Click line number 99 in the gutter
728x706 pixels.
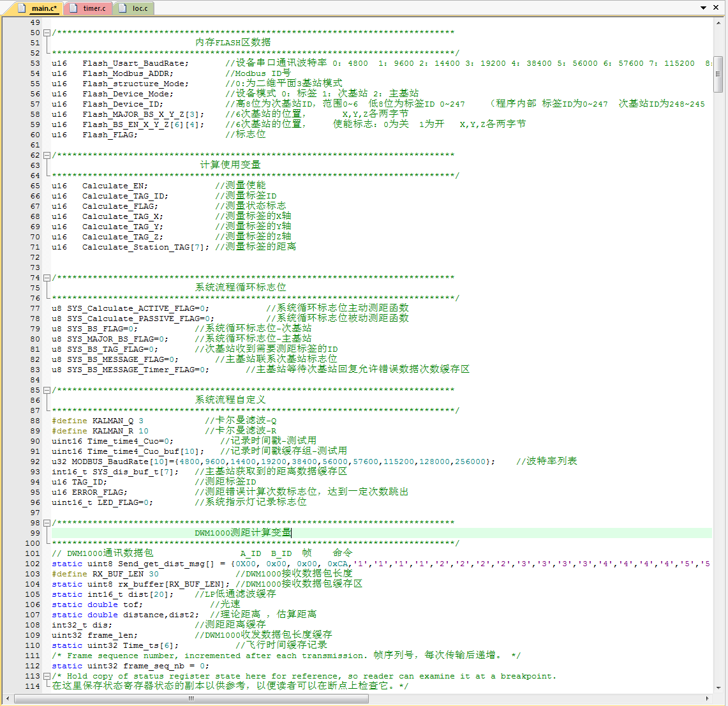(35, 533)
